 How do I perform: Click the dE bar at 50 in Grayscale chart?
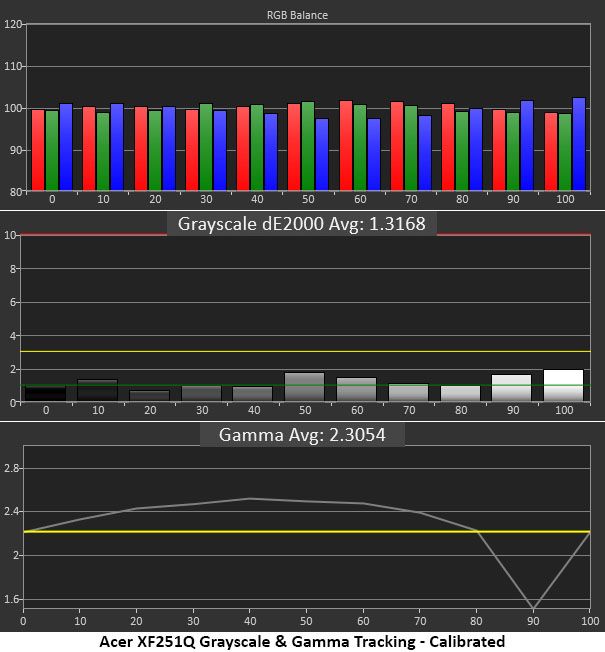pos(305,387)
